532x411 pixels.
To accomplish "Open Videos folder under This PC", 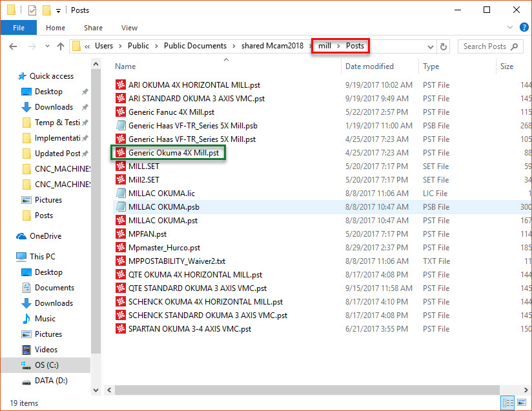I will pos(46,350).
